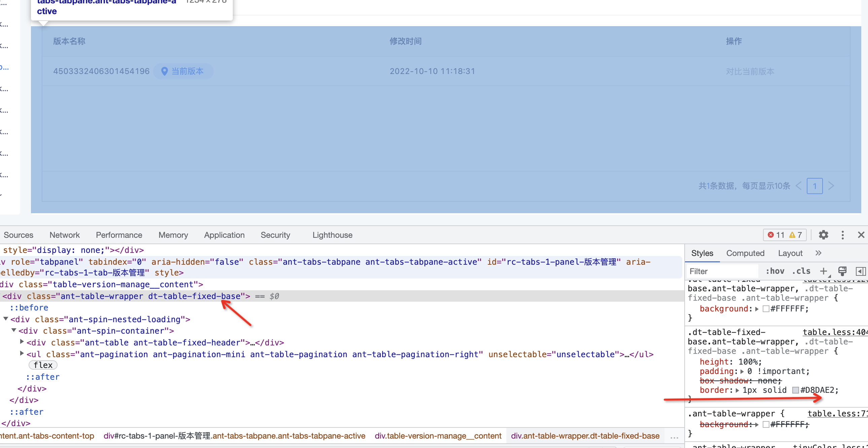The image size is (868, 448).
Task: Click the rendering emulation paintbrush icon
Action: click(x=843, y=271)
